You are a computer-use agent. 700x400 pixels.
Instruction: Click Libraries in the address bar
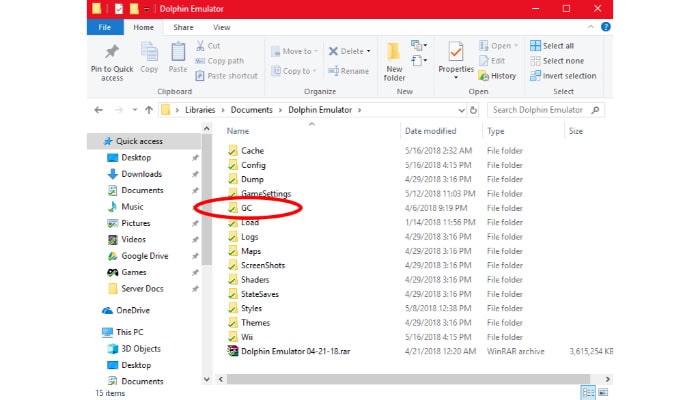coord(200,110)
